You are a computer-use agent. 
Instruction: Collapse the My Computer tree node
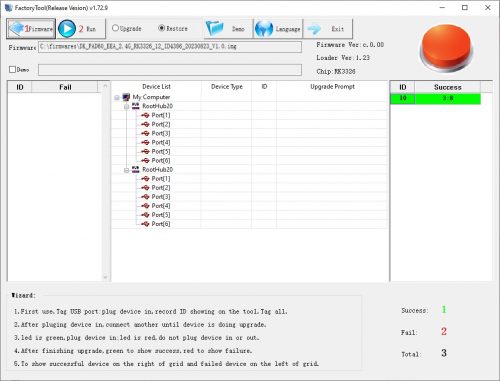click(117, 97)
